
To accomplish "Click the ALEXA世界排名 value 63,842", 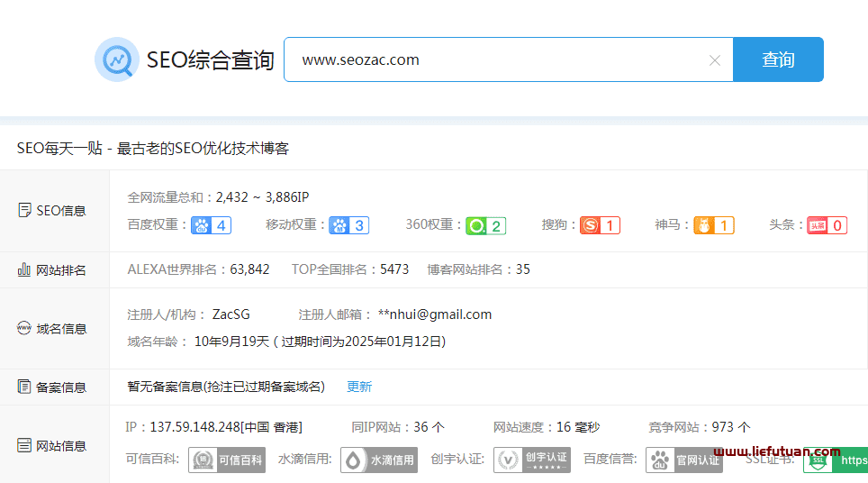I will pyautogui.click(x=249, y=269).
